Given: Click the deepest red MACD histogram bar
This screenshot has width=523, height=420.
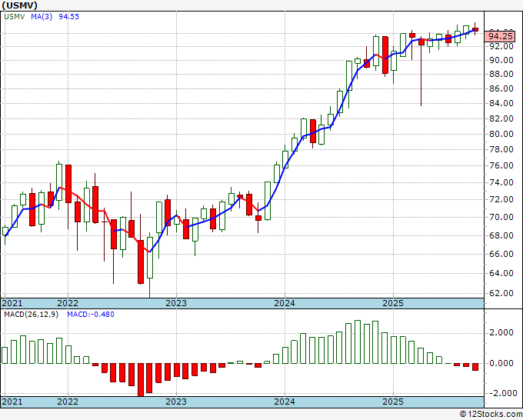Looking at the screenshot, I should (x=141, y=380).
